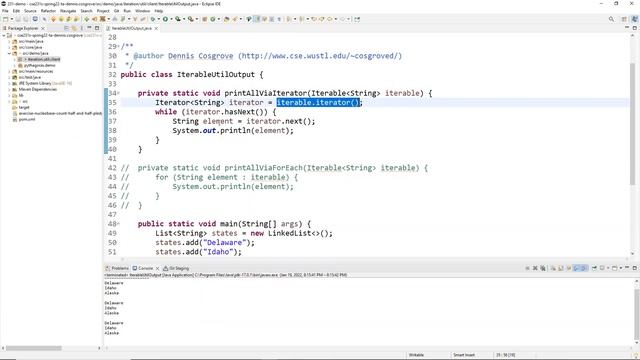This screenshot has height=360, width=640.
Task: Click the highlighted iterable.iterator() code selection
Action: pos(318,102)
